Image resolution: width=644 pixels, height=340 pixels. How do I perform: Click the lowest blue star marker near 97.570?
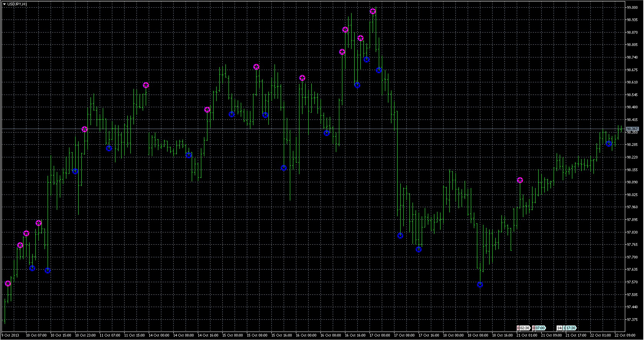[480, 285]
